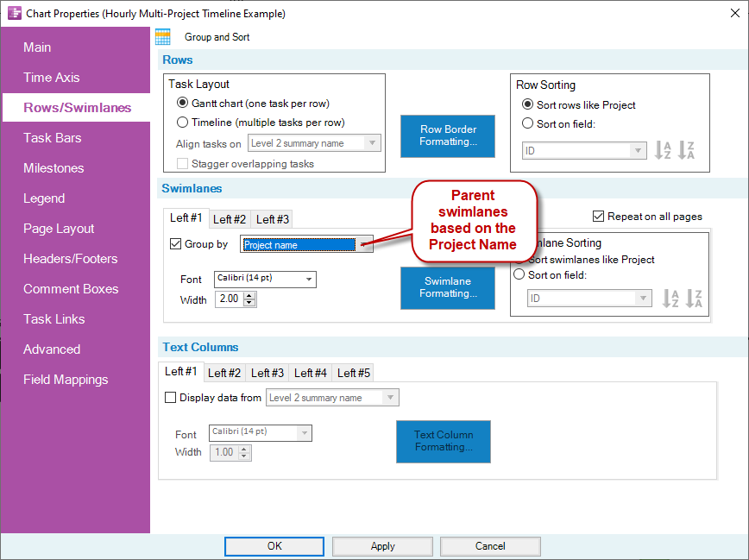Viewport: 749px width, 560px height.
Task: Switch to Text Columns Left #5 tab
Action: pyautogui.click(x=354, y=373)
